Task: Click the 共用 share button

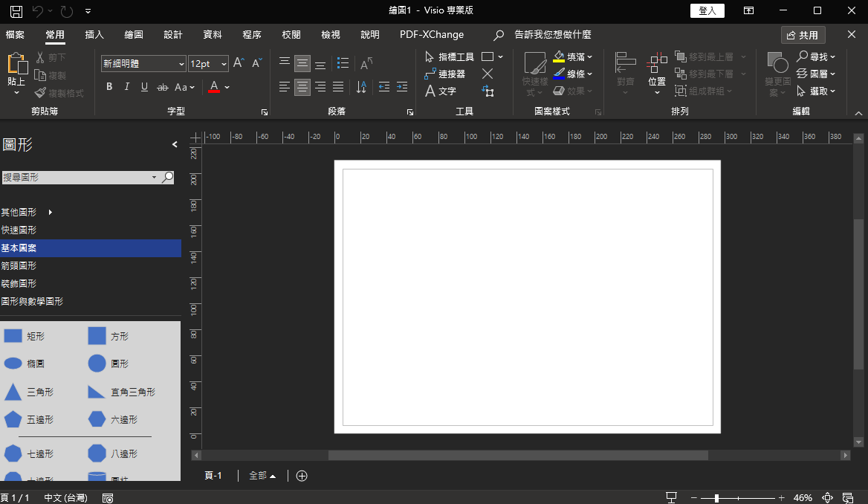Action: [803, 35]
